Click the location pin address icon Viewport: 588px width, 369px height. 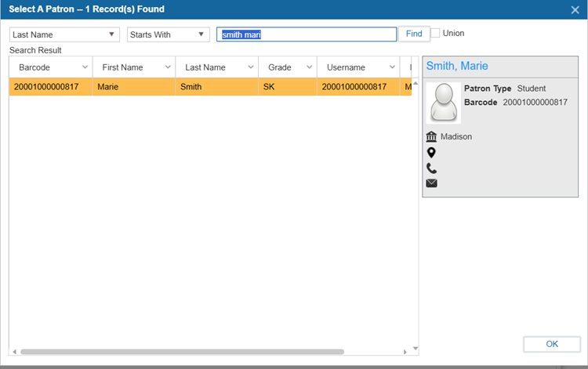pos(431,153)
